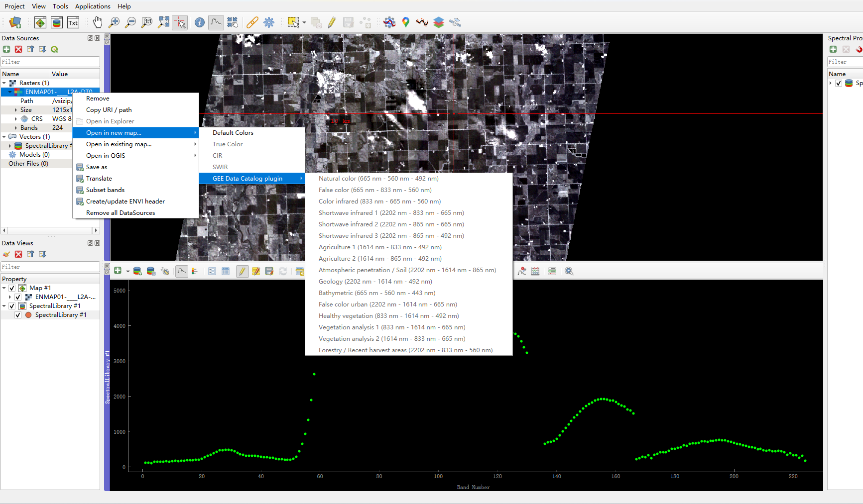The image size is (863, 504).
Task: Uncheck Map #1 in Data Views panel
Action: click(x=11, y=288)
